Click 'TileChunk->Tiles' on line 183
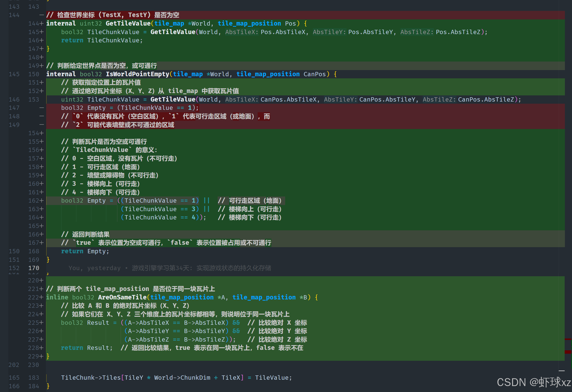 coord(91,378)
